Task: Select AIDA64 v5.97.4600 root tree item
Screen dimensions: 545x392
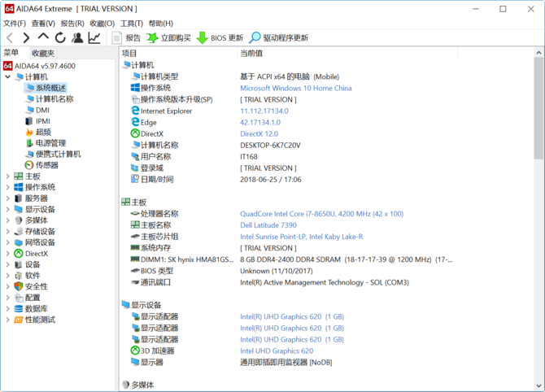Action: click(39, 66)
